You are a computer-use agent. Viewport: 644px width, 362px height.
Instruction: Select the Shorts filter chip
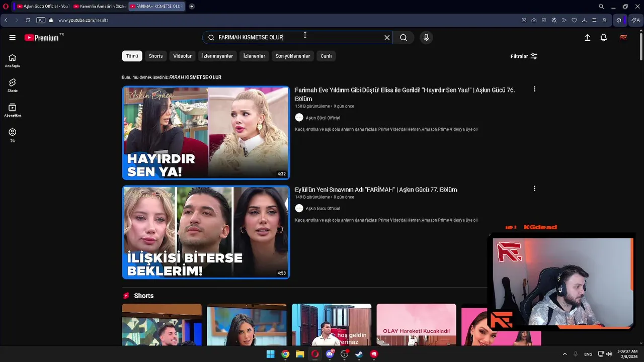coord(155,56)
